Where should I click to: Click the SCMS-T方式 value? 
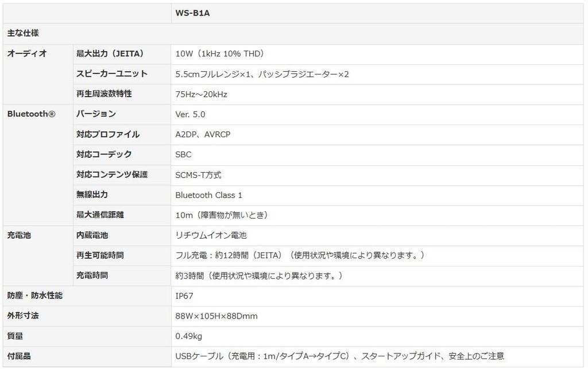click(198, 175)
